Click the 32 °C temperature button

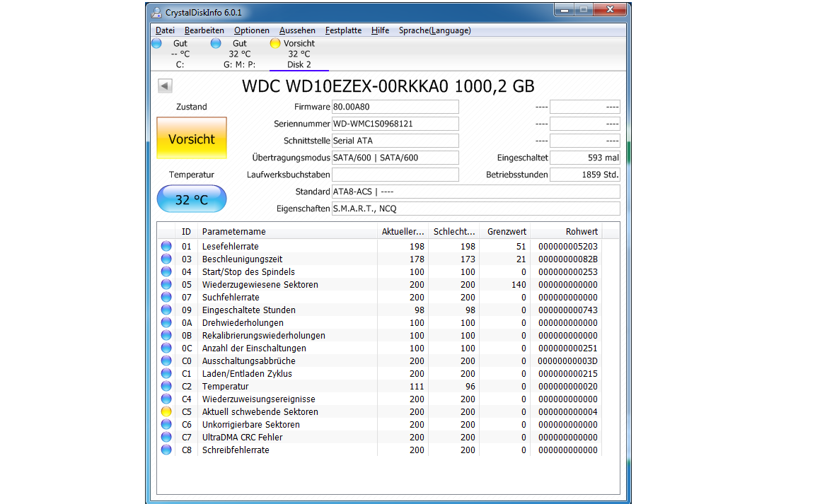click(192, 199)
